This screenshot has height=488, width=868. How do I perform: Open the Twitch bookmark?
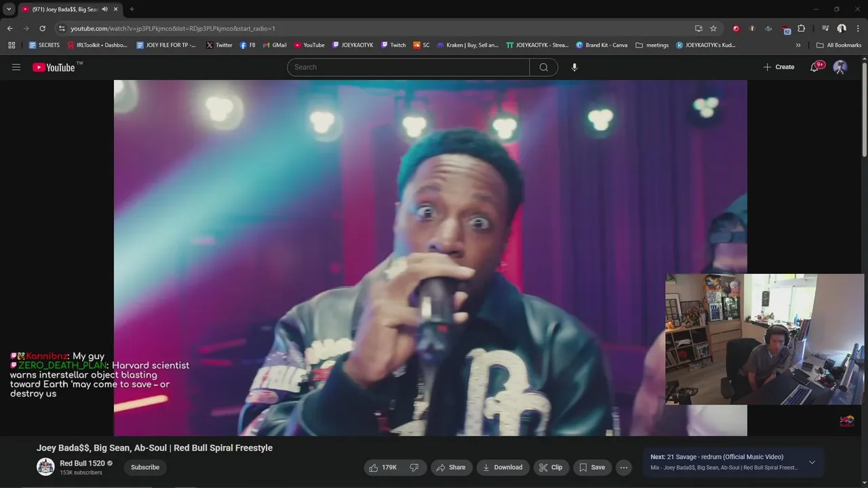[393, 45]
